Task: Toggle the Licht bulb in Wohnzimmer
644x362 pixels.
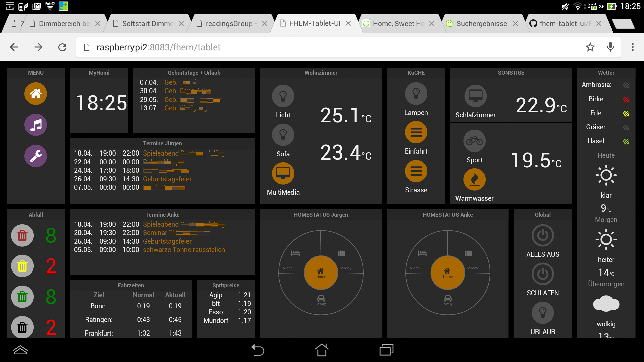Action: 283,96
